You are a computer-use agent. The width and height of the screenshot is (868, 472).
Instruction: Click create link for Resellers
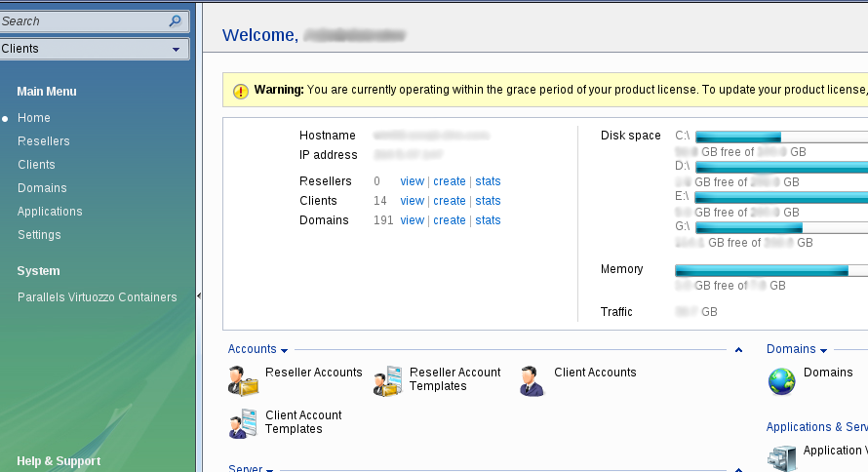coord(450,181)
